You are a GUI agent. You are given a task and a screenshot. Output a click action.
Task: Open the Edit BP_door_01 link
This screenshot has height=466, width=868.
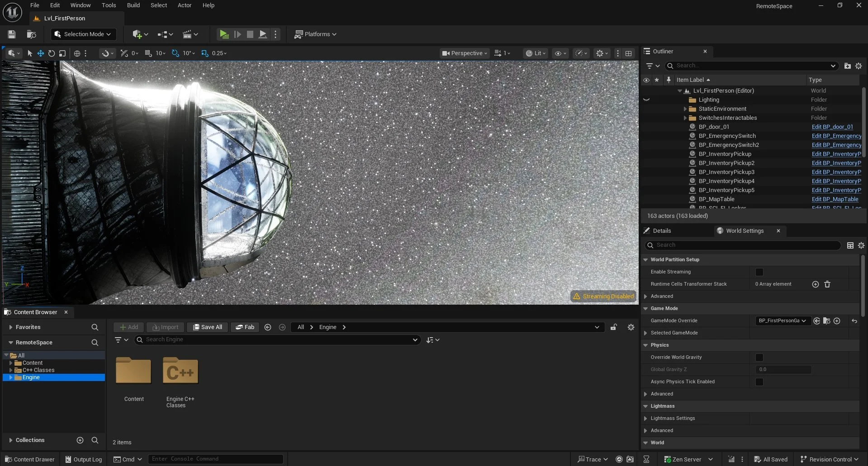click(x=832, y=127)
